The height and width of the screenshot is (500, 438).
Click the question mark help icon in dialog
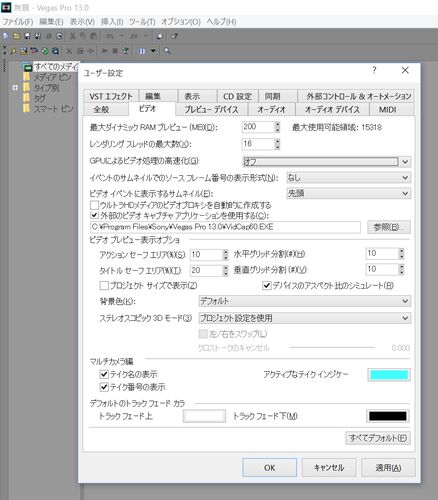(374, 70)
